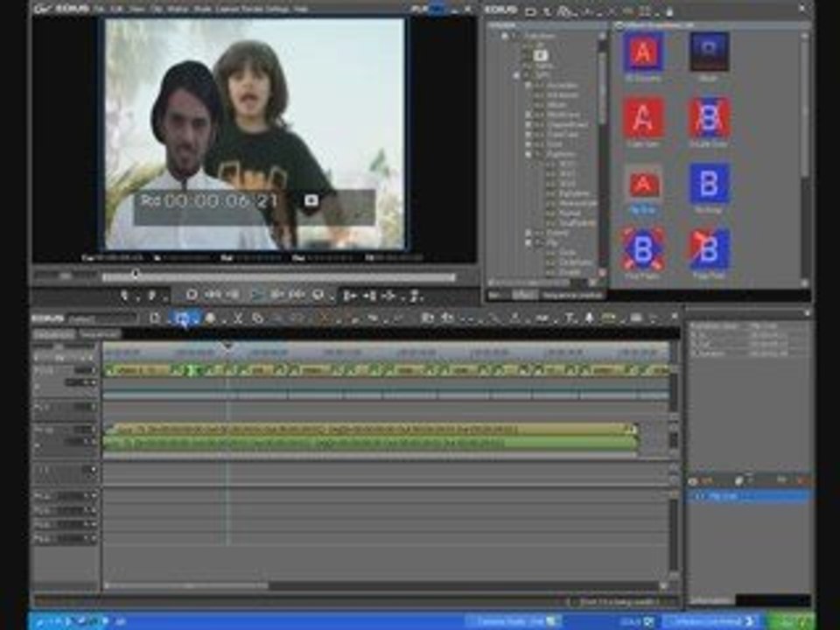Stop playback in the player
The height and width of the screenshot is (630, 840).
(x=192, y=295)
